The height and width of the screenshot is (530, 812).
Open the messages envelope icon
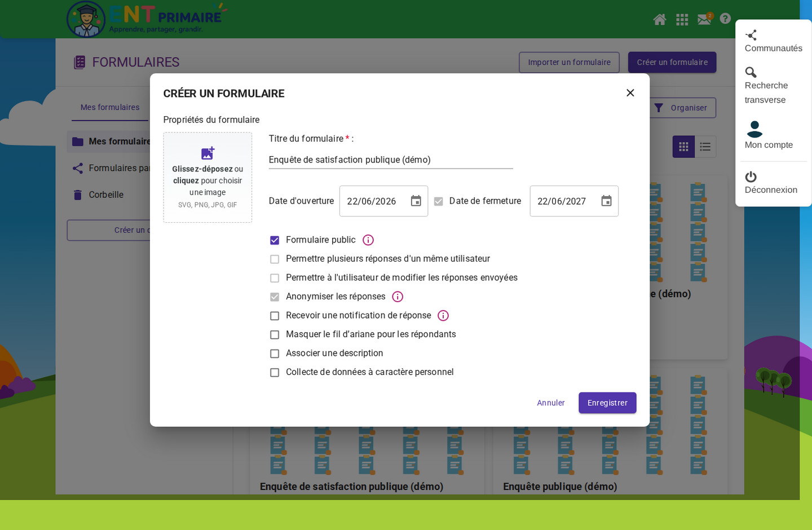pos(704,20)
